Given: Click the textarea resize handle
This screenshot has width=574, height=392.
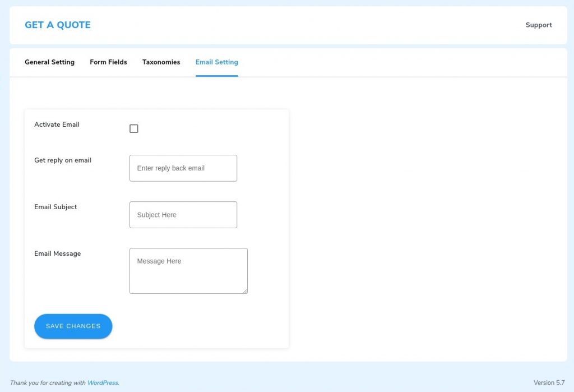Looking at the screenshot, I should pyautogui.click(x=245, y=290).
